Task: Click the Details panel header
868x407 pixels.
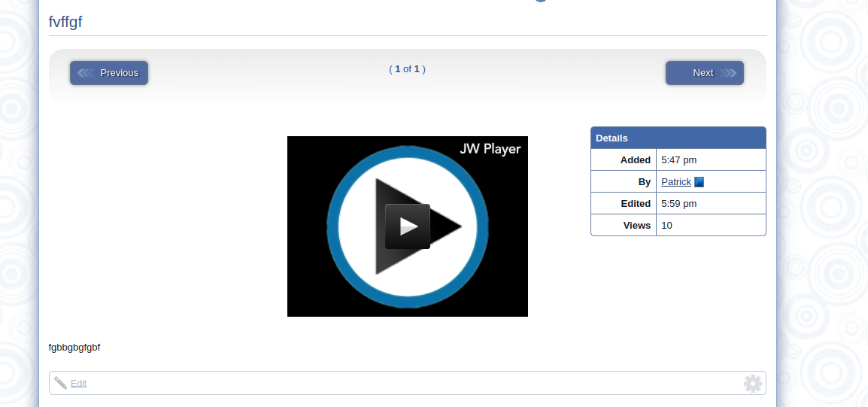Action: (x=678, y=138)
